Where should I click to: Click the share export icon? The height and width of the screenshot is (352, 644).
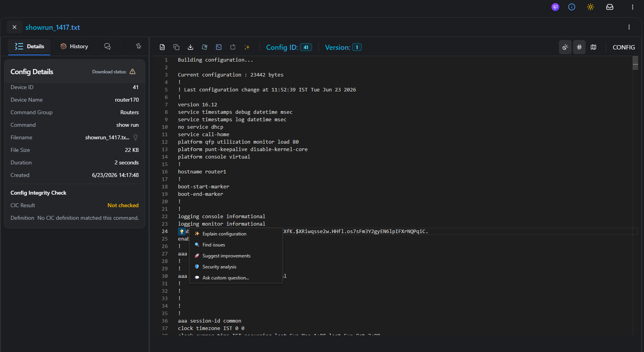[x=233, y=47]
